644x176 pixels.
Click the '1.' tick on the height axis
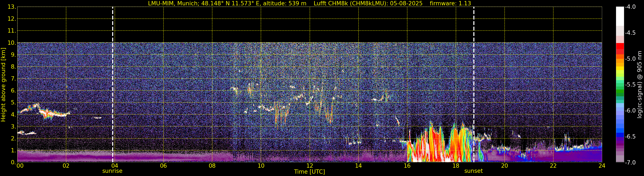pyautogui.click(x=13, y=151)
